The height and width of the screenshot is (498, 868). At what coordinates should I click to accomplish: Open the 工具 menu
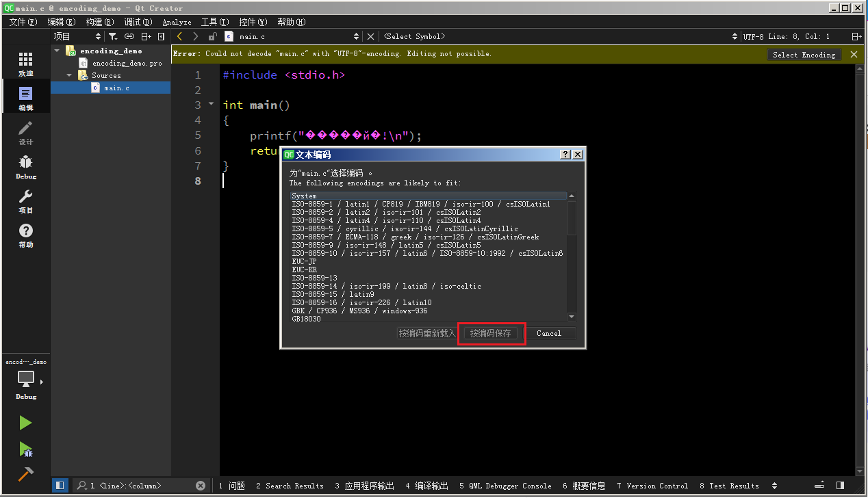216,21
